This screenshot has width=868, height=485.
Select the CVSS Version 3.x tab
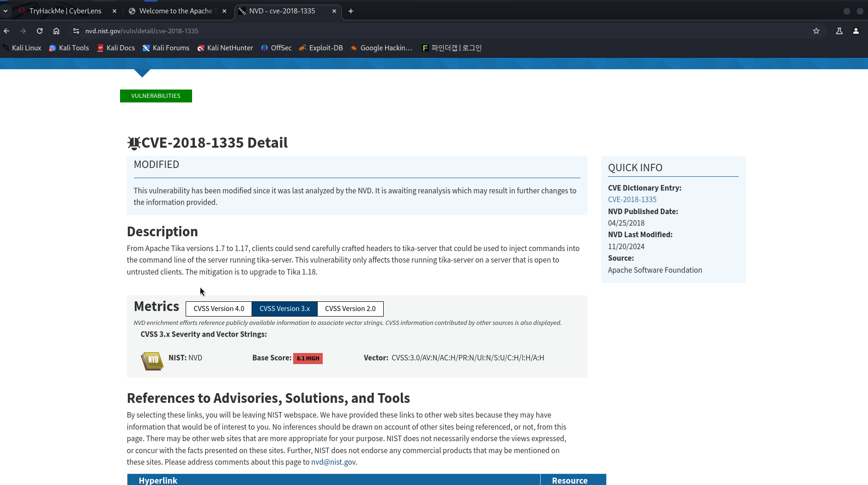pos(284,309)
